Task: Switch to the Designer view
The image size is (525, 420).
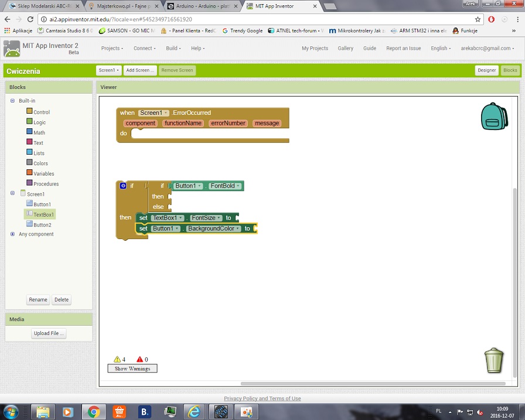Action: (486, 70)
